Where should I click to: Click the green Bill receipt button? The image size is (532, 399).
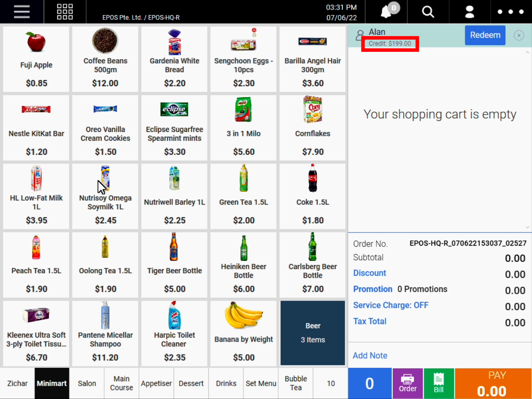pos(439,383)
